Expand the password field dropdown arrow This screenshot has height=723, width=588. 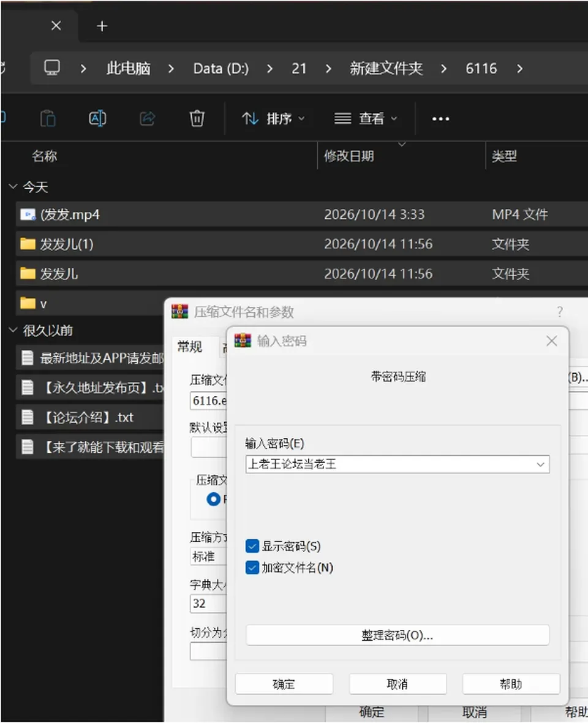(x=540, y=464)
